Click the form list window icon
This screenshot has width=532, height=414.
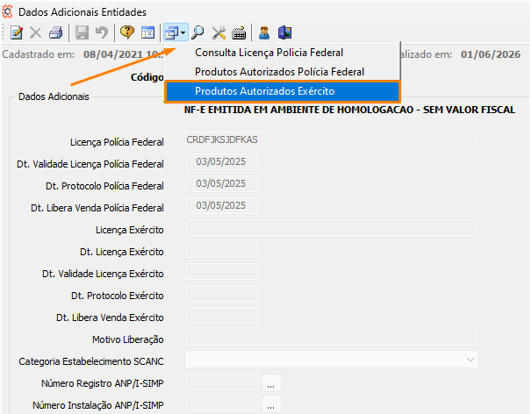point(147,32)
